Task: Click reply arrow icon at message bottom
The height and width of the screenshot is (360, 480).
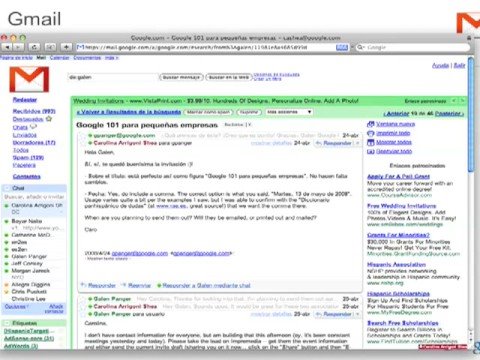Action: click(83, 285)
